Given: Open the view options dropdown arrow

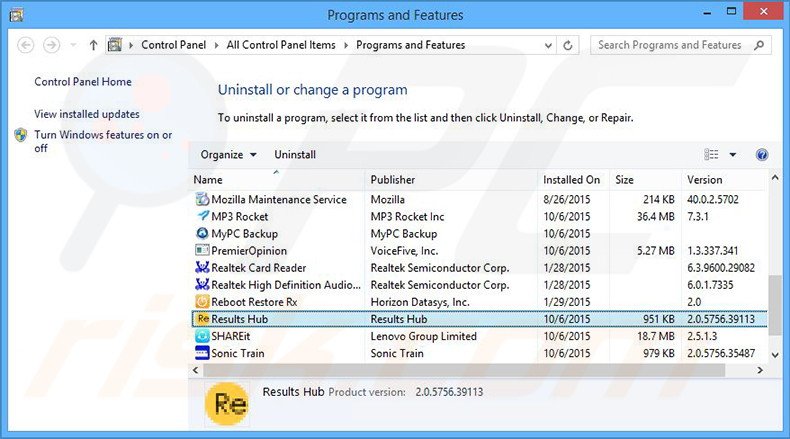Looking at the screenshot, I should (733, 155).
